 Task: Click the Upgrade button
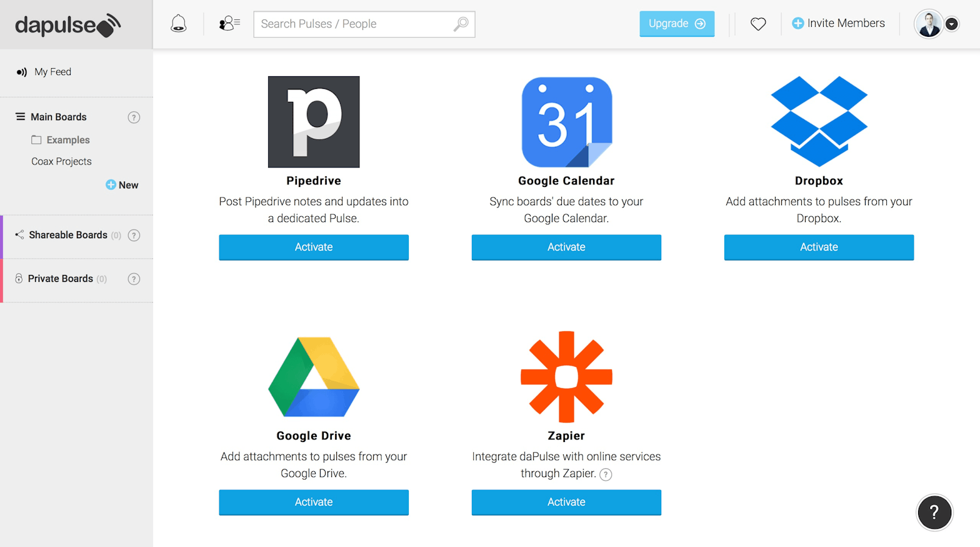click(676, 24)
